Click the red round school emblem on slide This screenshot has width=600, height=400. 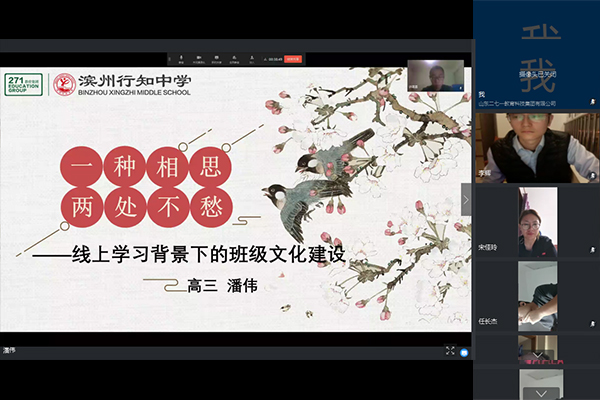tap(64, 84)
